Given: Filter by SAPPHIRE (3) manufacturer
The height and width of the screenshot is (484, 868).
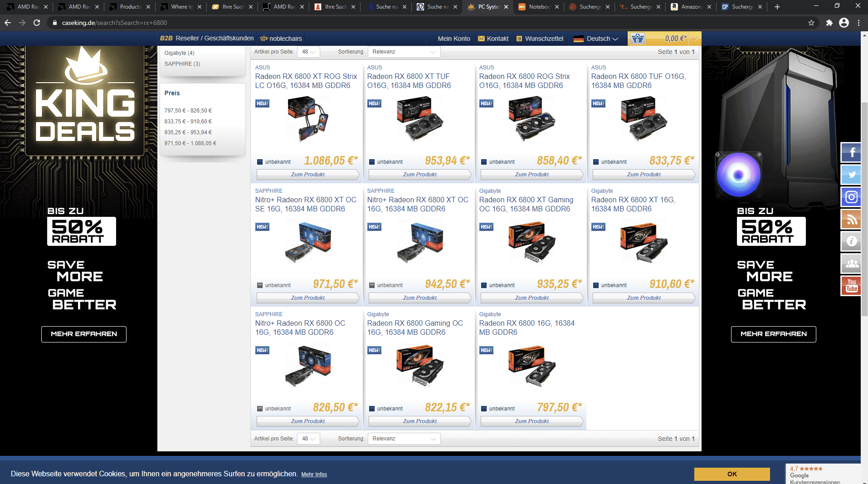Looking at the screenshot, I should pos(182,64).
